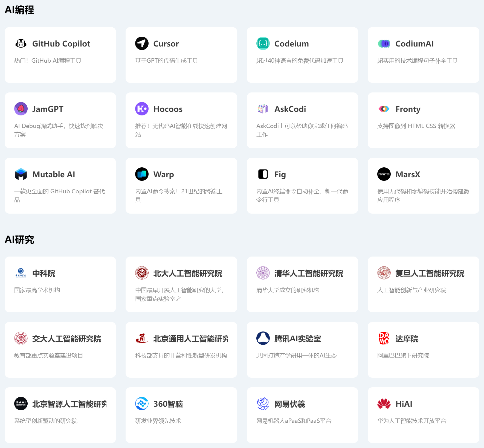Image resolution: width=484 pixels, height=448 pixels.
Task: Open the Warp title link
Action: pyautogui.click(x=164, y=175)
